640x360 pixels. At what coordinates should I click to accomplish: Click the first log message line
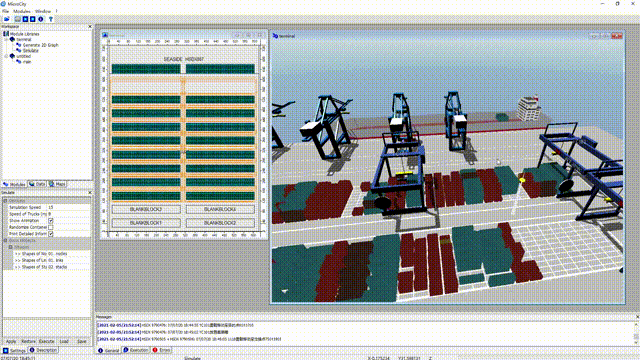tap(176, 325)
